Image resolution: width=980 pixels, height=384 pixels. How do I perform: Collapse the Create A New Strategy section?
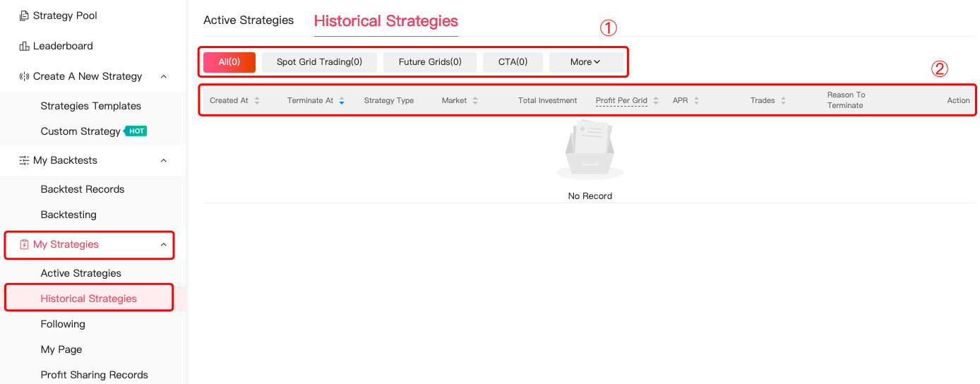(x=164, y=76)
